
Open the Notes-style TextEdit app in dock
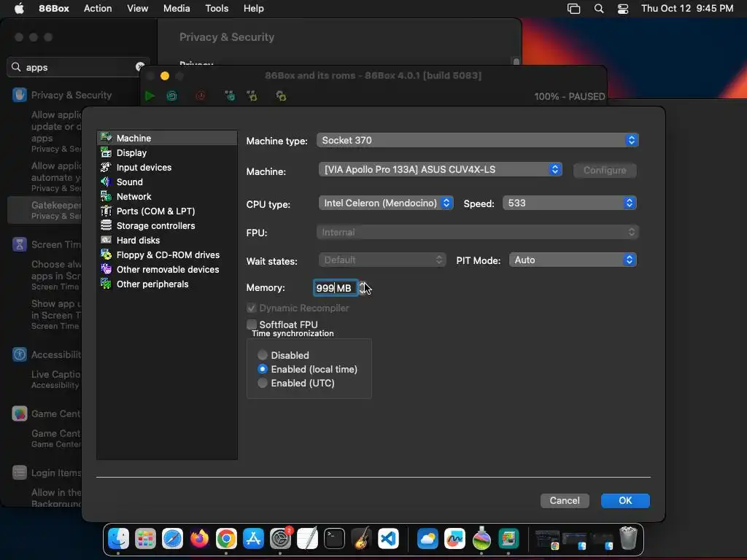(x=307, y=539)
